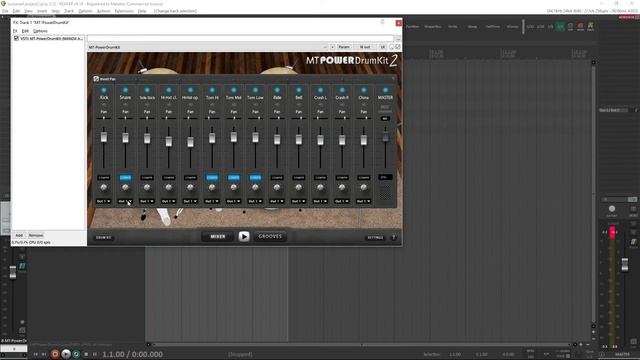The height and width of the screenshot is (360, 640).
Task: Go to project end via transport
Action: (x=44, y=354)
